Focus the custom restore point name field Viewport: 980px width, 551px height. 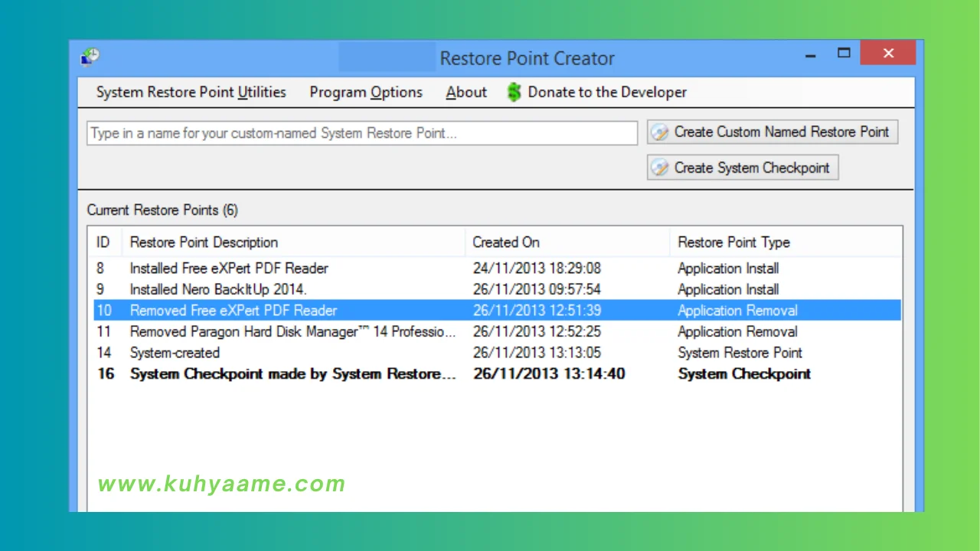(x=362, y=133)
